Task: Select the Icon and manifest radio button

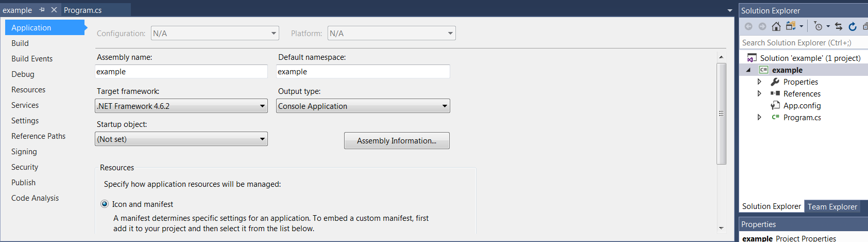Action: (x=105, y=204)
